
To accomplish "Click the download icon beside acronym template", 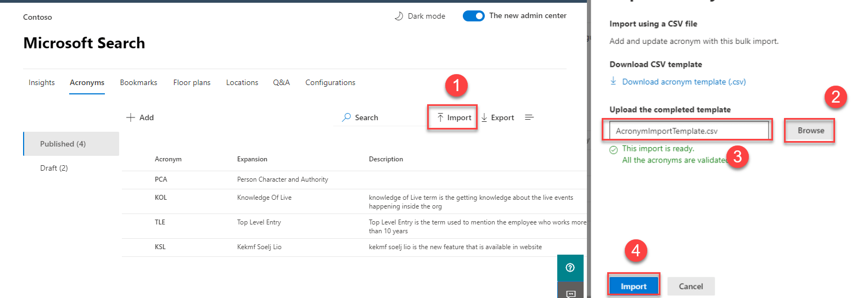I will tap(613, 81).
